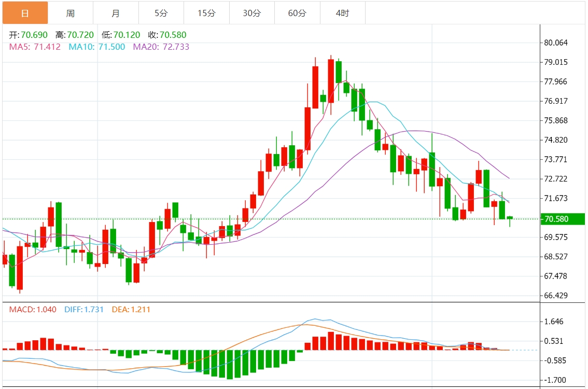Image resolution: width=588 pixels, height=389 pixels.
Task: Click the 75.868 price axis label
Action: coord(556,120)
